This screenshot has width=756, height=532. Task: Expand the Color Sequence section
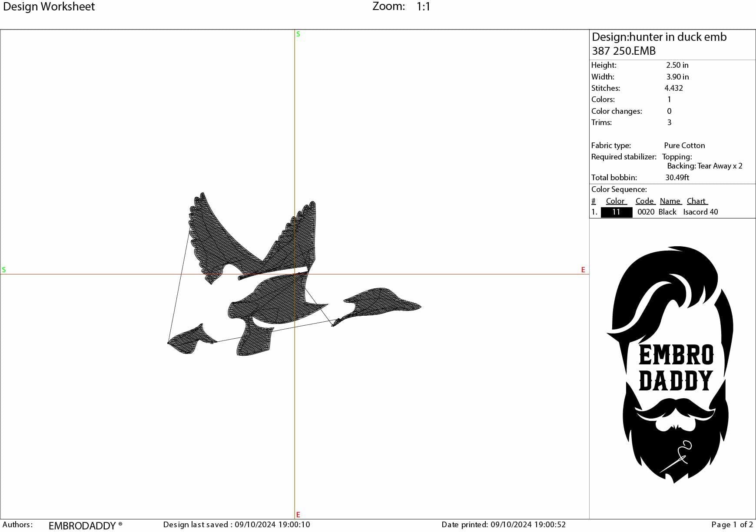pyautogui.click(x=619, y=189)
